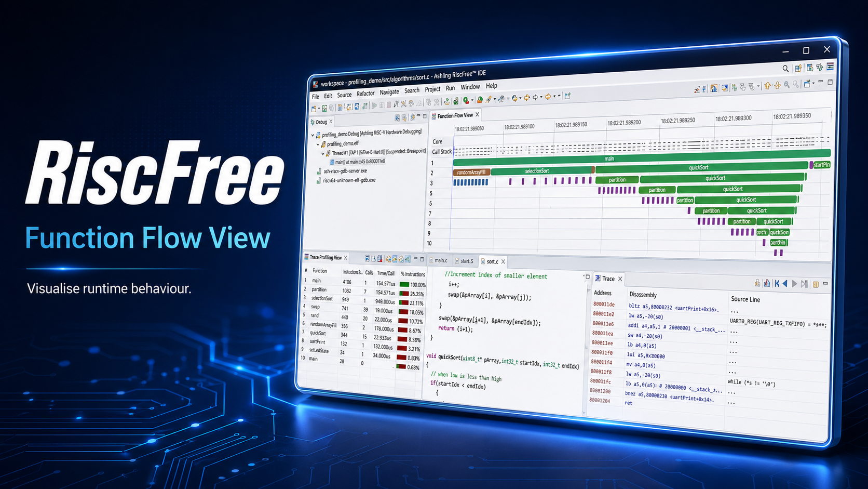Maximize the Function Flow View panel

coord(830,82)
